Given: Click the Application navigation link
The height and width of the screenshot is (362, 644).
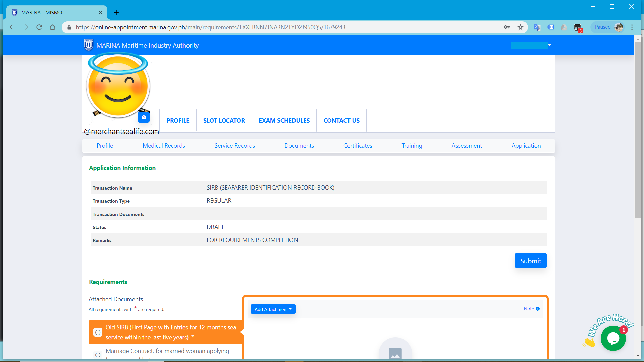Looking at the screenshot, I should [526, 145].
